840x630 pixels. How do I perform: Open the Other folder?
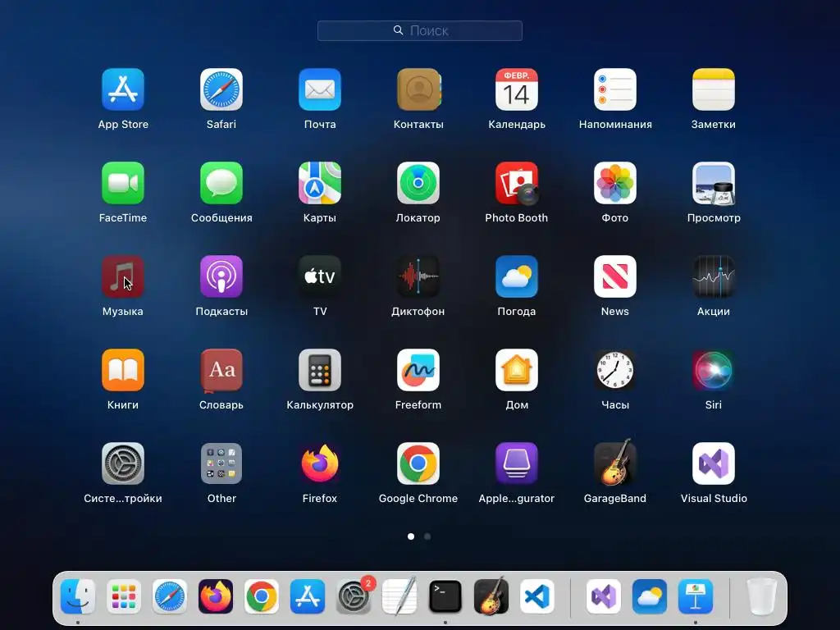click(221, 463)
